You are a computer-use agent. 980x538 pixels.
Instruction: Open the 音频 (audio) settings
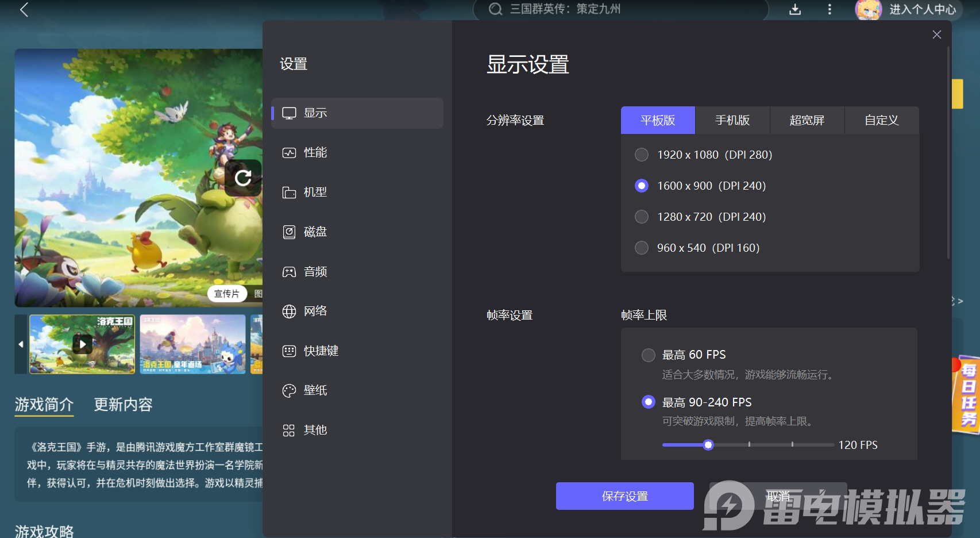click(x=315, y=271)
